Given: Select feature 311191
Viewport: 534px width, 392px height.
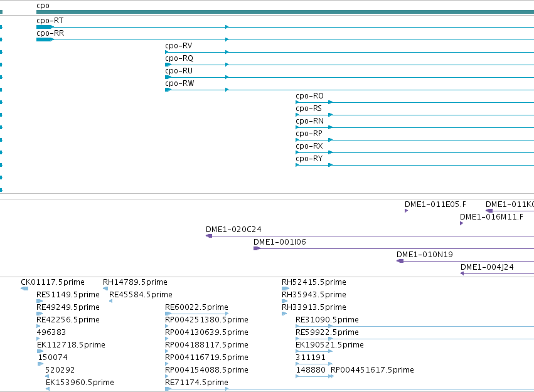Looking at the screenshot, I should [x=311, y=358].
